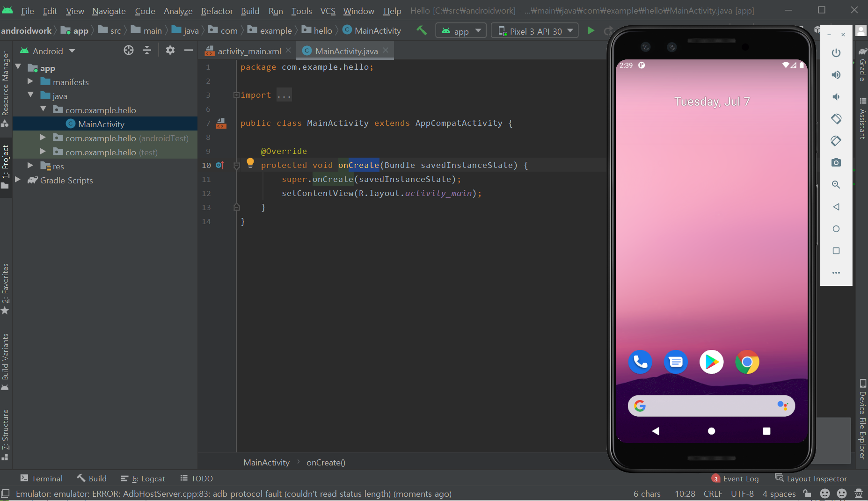Take an emulator screenshot with camera icon
Viewport: 868px width, 501px height.
pos(836,162)
